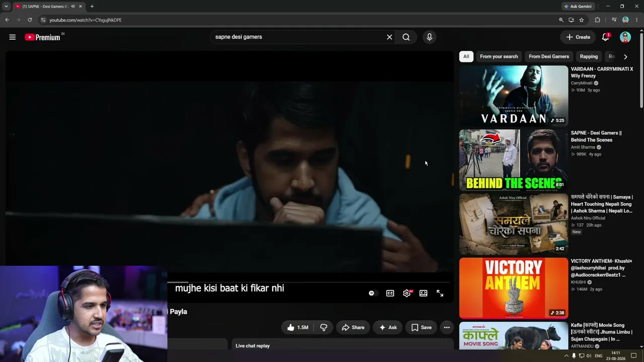The width and height of the screenshot is (644, 362).
Task: Show hidden system tray icons chevron
Action: [566, 356]
